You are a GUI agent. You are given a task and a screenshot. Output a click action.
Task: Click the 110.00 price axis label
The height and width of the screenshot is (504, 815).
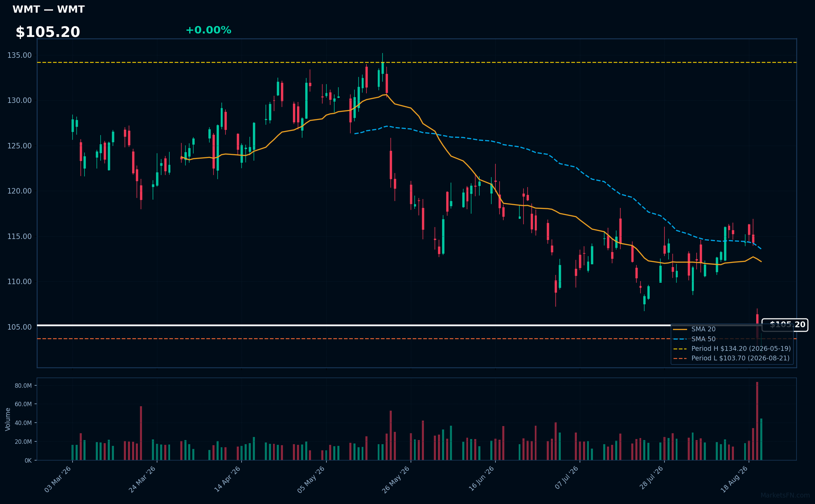20,282
